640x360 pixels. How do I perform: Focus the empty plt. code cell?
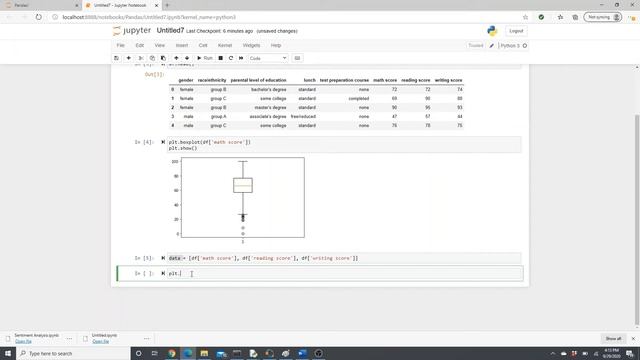(x=344, y=273)
